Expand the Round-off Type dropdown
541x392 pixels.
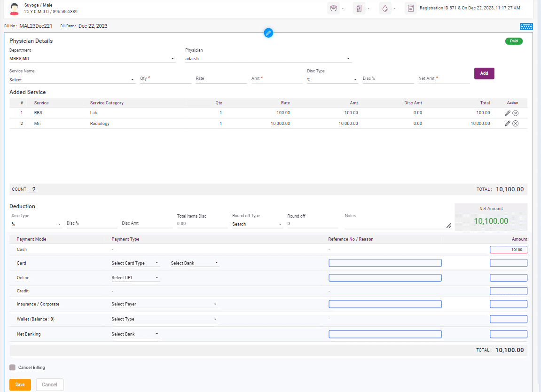tap(257, 224)
